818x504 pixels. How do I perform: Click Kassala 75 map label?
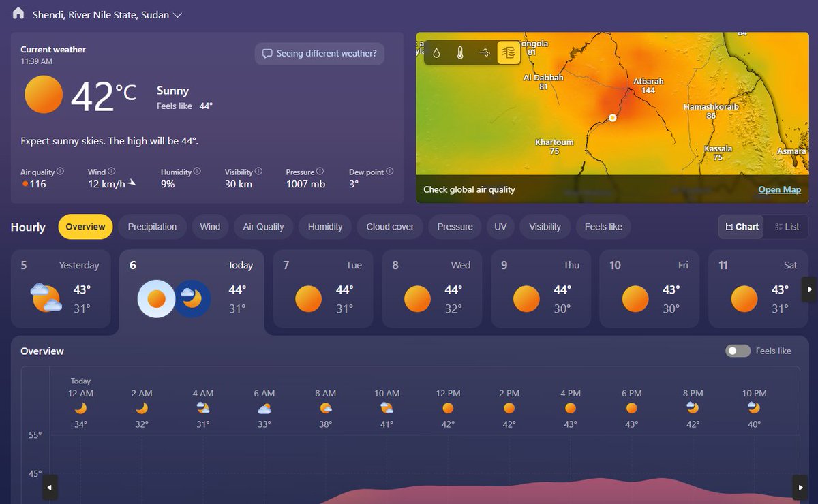pyautogui.click(x=718, y=153)
